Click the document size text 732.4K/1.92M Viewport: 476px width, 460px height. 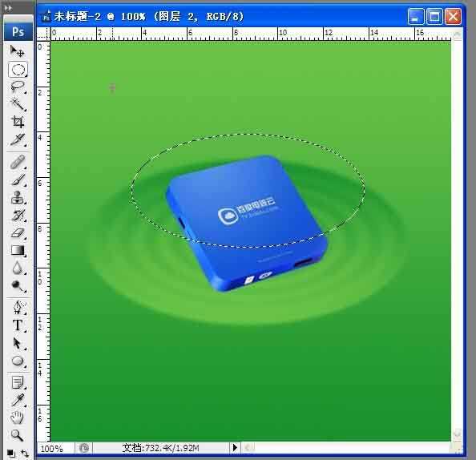coord(171,448)
